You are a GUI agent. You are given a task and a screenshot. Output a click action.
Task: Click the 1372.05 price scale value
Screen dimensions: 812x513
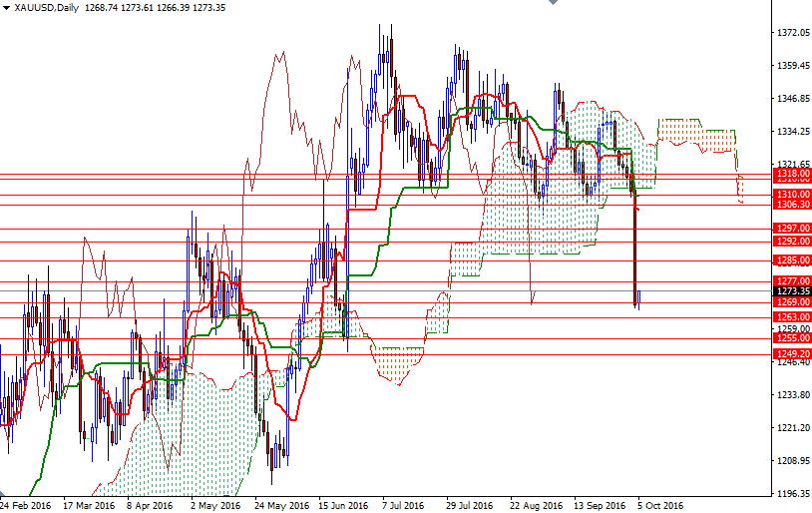(x=792, y=33)
